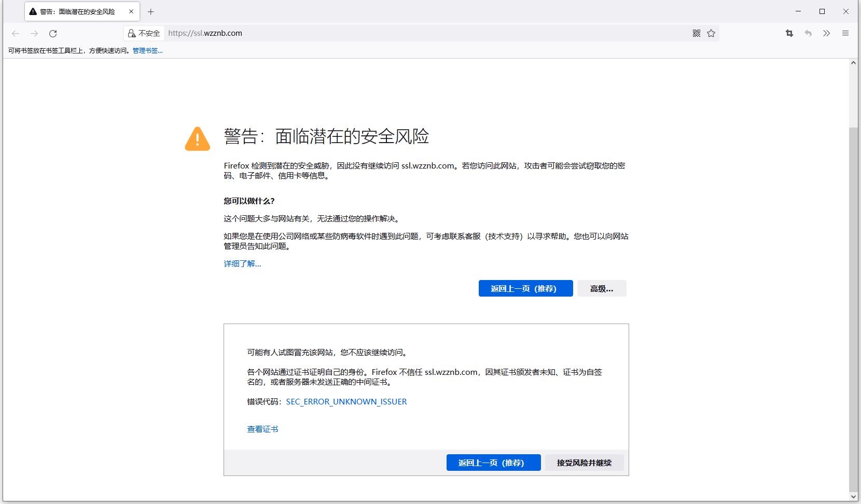This screenshot has height=504, width=861.
Task: Open the 详细了解... learn more link
Action: (x=242, y=263)
